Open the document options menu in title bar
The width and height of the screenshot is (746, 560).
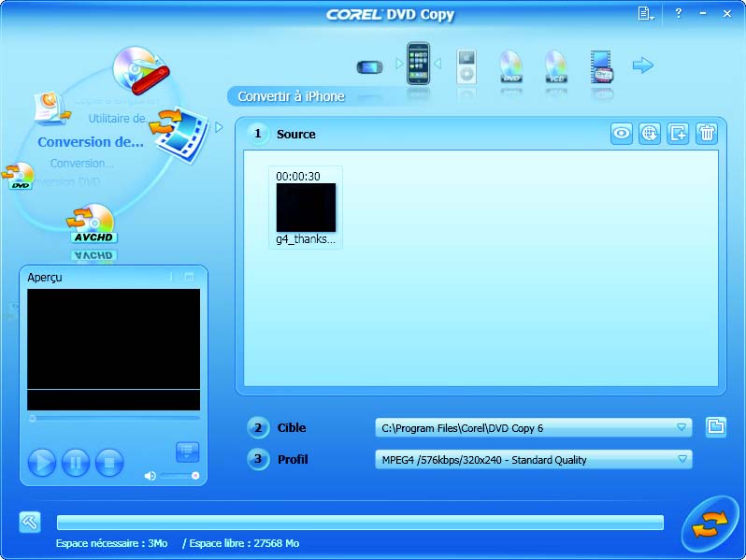point(645,14)
